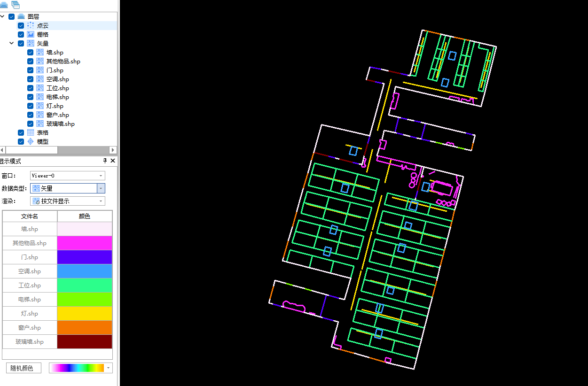Image resolution: width=588 pixels, height=386 pixels.
Task: Open the windows panel icon beside layers icon
Action: (x=16, y=5)
